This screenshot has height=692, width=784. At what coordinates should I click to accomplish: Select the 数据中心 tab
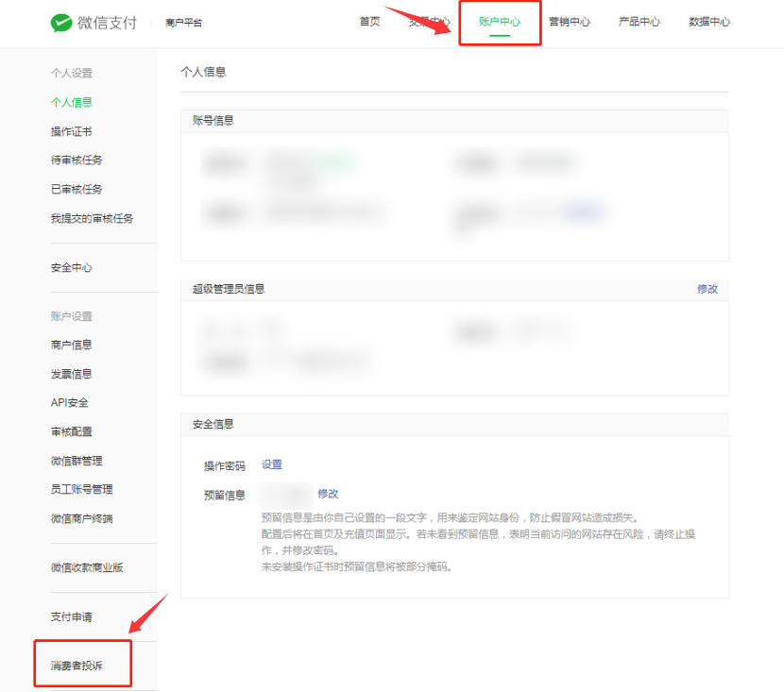tap(709, 22)
